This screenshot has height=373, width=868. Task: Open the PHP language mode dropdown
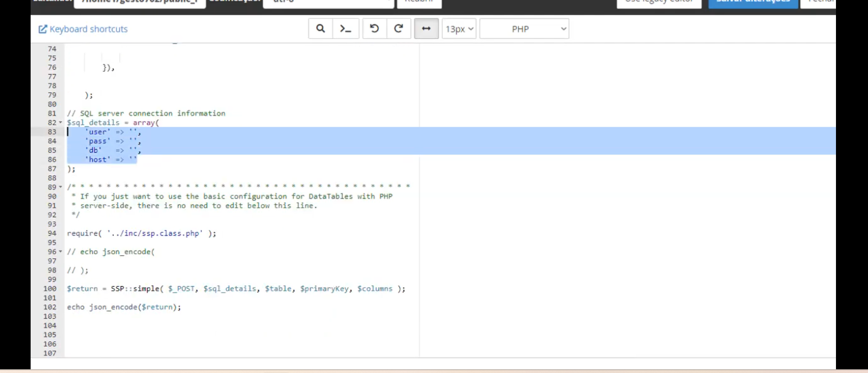[x=524, y=29]
